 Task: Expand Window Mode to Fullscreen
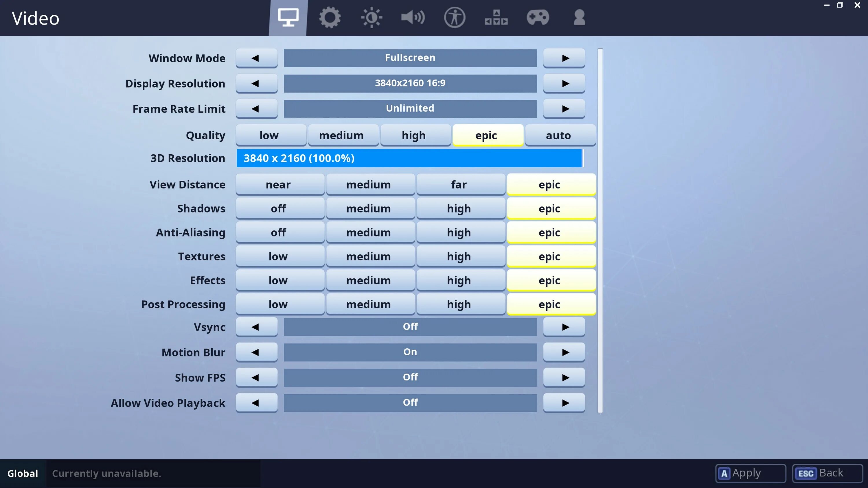[410, 58]
